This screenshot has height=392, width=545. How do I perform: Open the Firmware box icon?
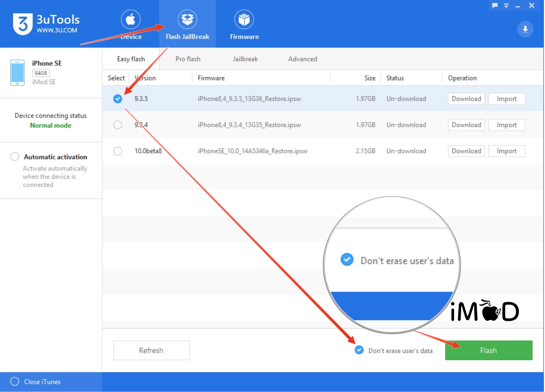(x=244, y=20)
